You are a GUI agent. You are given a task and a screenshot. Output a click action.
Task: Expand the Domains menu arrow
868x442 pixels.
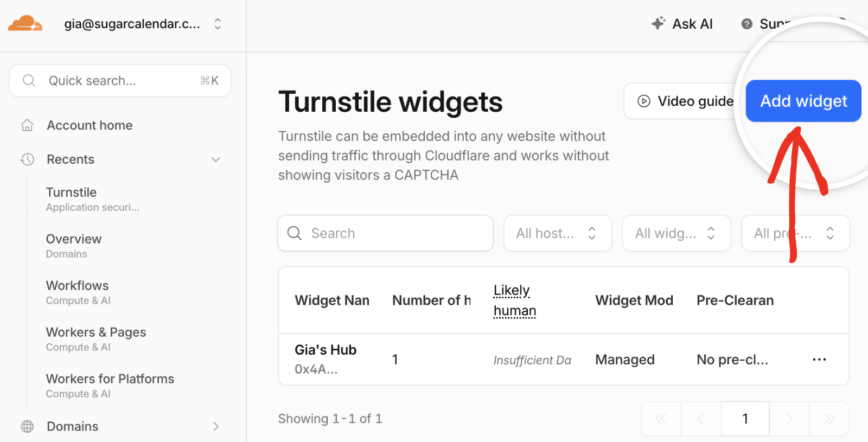(216, 426)
